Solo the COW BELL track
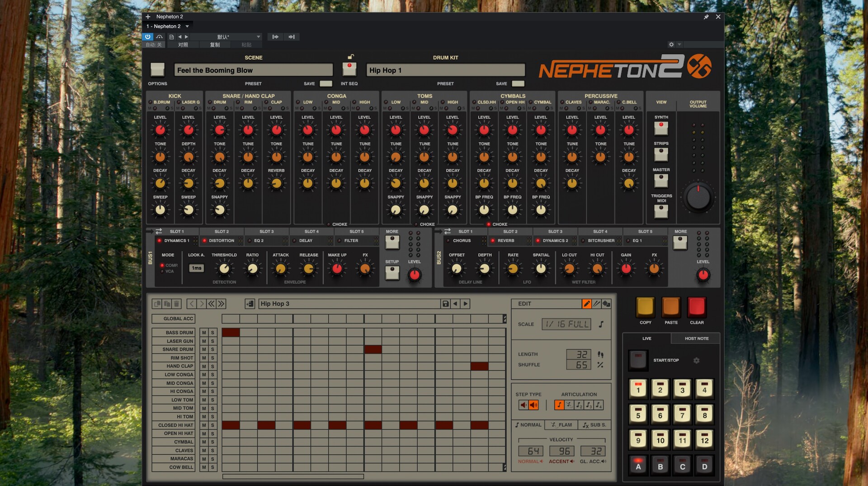 pos(212,467)
